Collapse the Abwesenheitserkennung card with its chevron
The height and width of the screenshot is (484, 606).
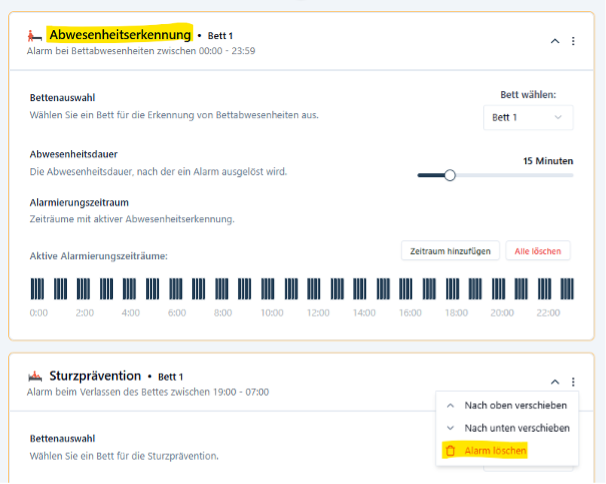click(x=555, y=41)
